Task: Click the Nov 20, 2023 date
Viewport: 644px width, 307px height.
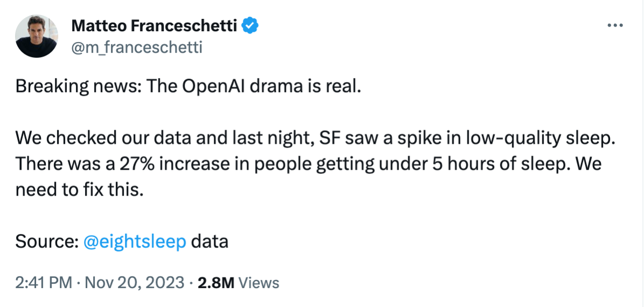Action: tap(129, 283)
